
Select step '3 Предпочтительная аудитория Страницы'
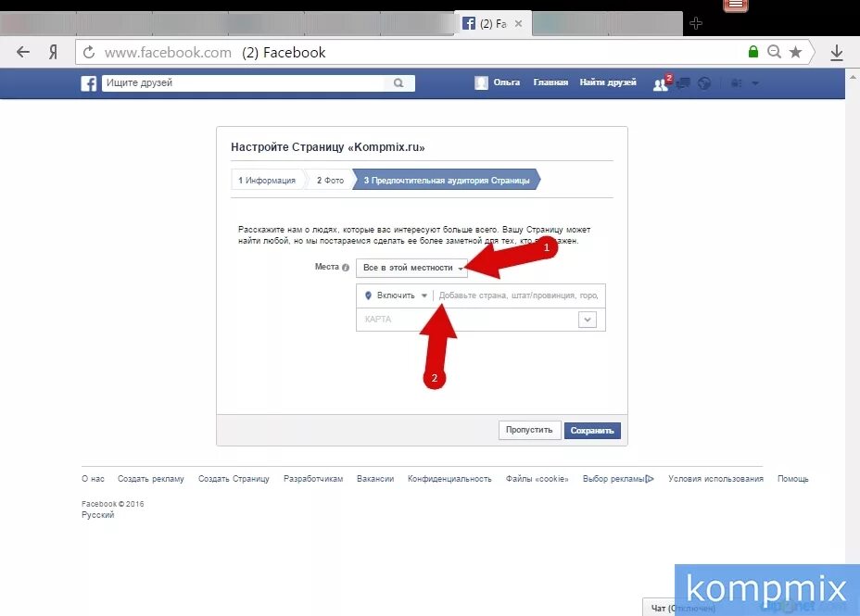click(x=447, y=181)
